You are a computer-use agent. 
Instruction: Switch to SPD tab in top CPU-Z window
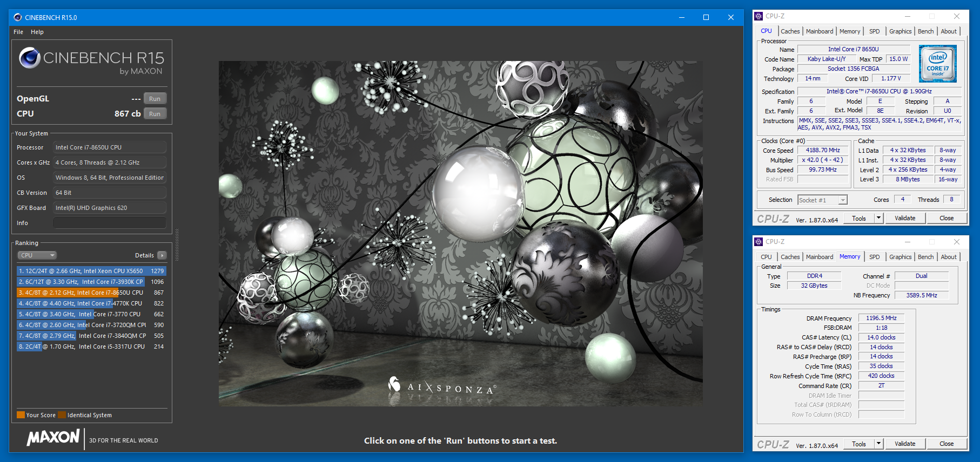tap(875, 31)
